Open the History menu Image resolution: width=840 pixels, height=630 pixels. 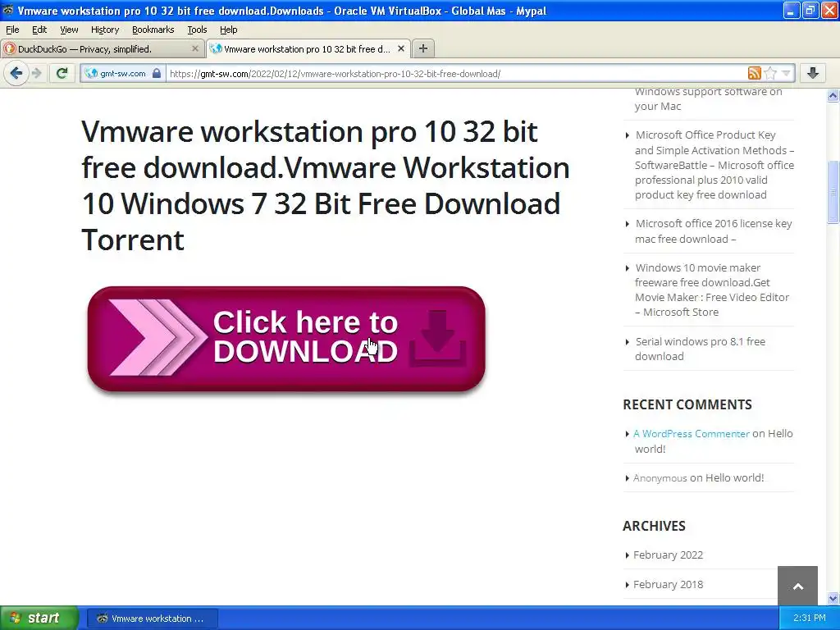[x=105, y=30]
